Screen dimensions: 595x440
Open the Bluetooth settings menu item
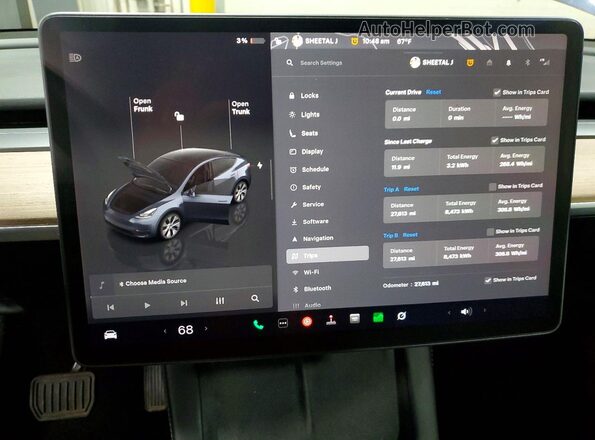pos(312,289)
